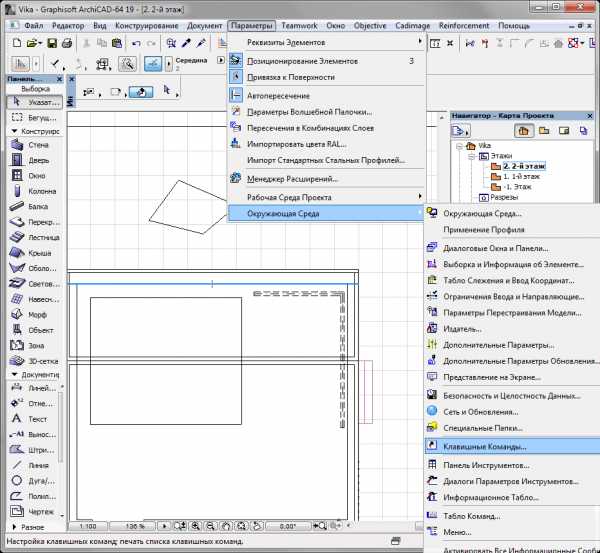Toggle the highlighted geometry method button
Viewport: 600px width, 553px height.
(141, 92)
